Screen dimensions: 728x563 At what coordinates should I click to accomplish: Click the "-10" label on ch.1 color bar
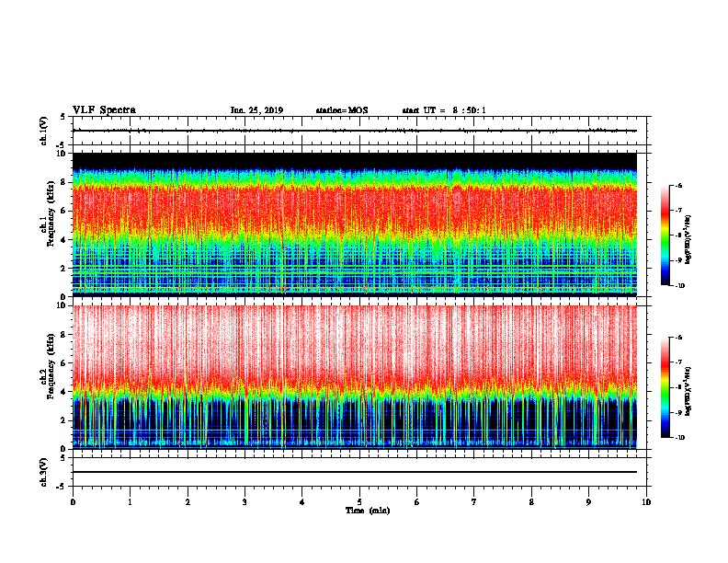[679, 286]
